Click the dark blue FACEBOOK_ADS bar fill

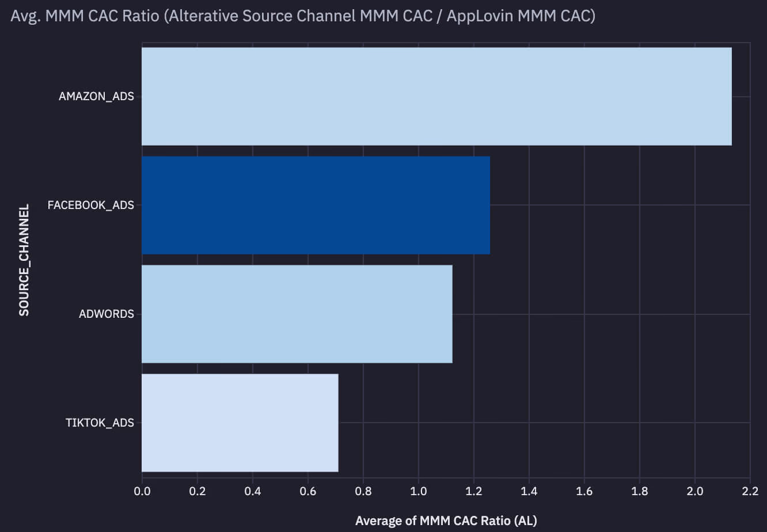pyautogui.click(x=317, y=205)
